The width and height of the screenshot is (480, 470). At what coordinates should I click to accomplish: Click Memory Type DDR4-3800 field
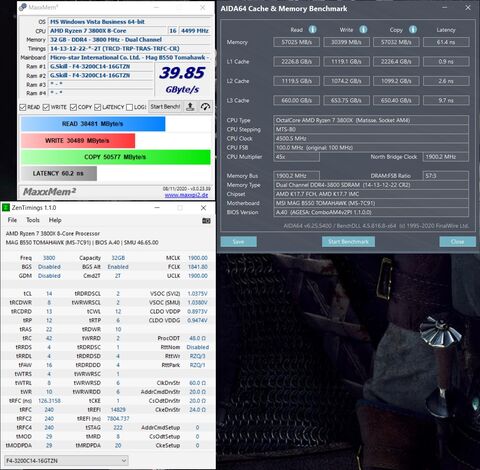371,185
